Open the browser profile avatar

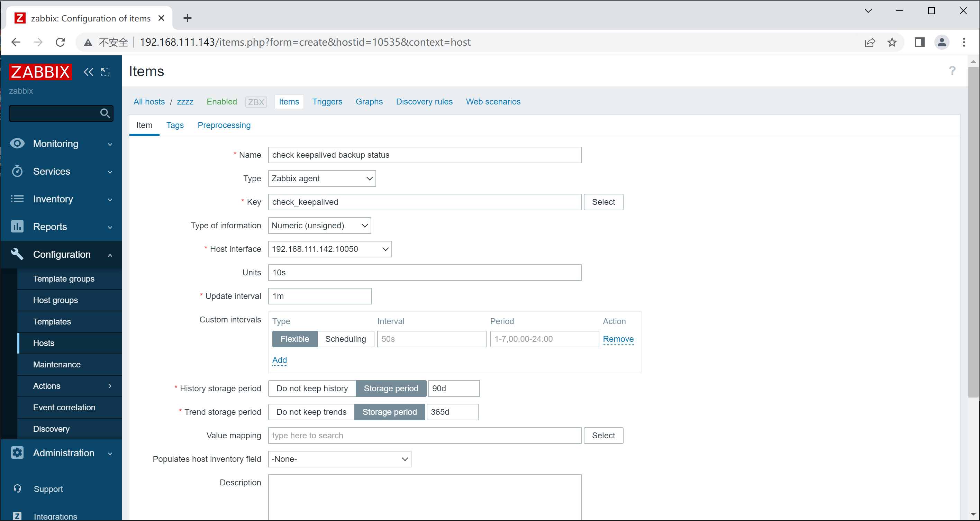point(942,42)
